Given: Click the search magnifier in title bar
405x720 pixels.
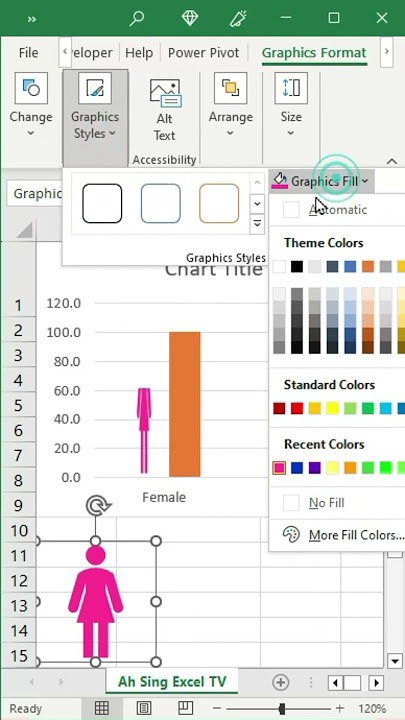Looking at the screenshot, I should [x=136, y=18].
